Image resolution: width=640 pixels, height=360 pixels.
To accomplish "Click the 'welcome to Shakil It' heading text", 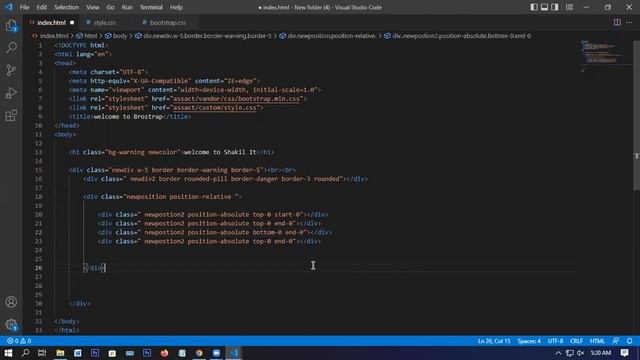I will click(220, 152).
